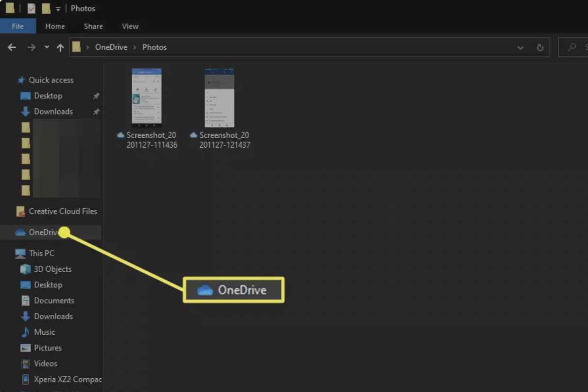Open Downloads under This PC
This screenshot has height=392, width=588.
[53, 316]
